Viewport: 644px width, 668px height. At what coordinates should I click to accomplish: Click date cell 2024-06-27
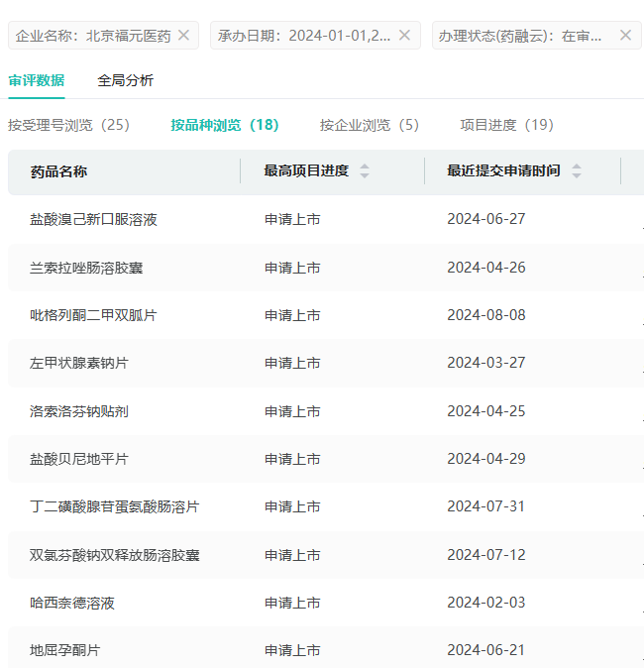point(486,219)
